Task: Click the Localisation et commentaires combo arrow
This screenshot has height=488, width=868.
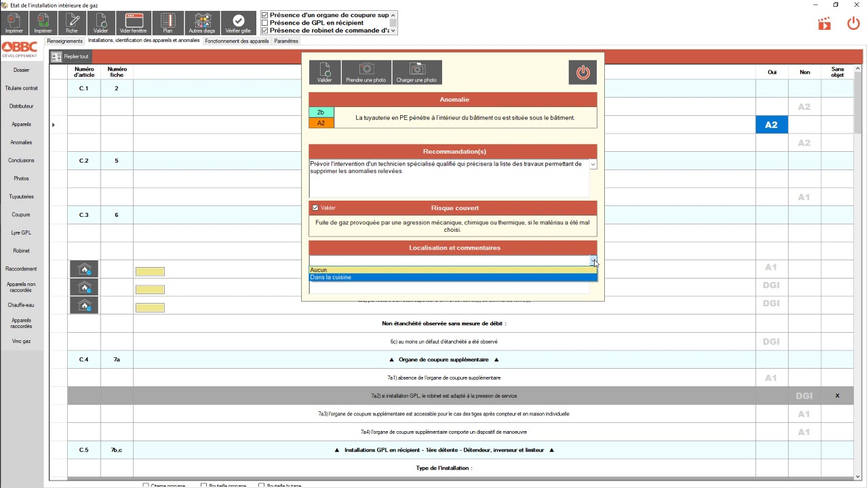Action: click(x=593, y=261)
